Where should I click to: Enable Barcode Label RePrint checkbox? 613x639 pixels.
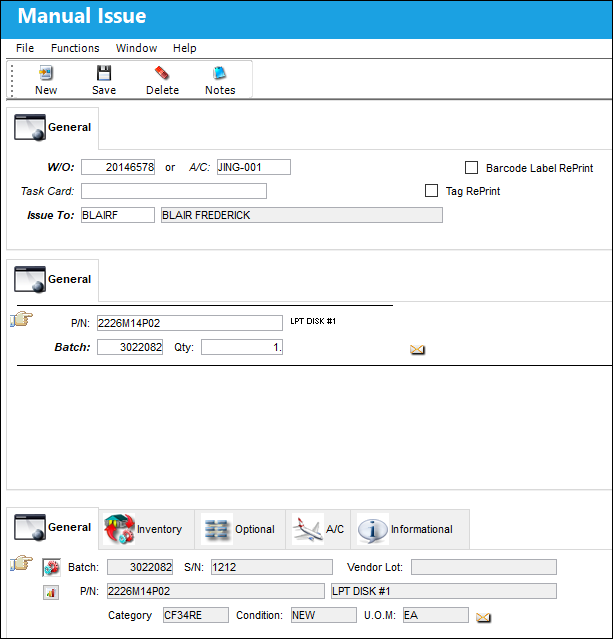click(x=472, y=167)
